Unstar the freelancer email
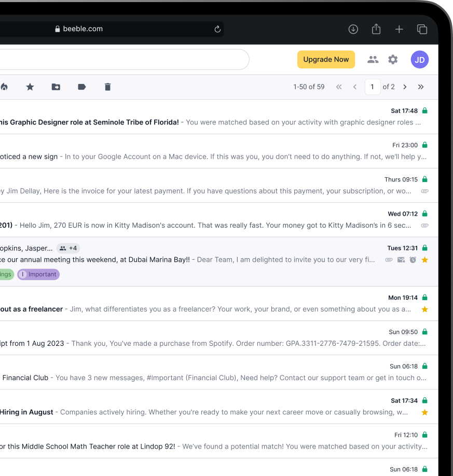The width and height of the screenshot is (453, 476). click(424, 309)
